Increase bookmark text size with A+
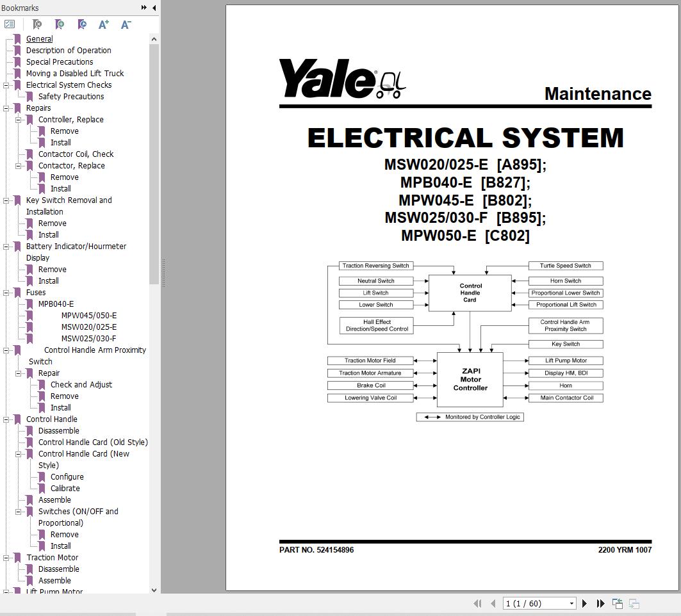Viewport: 681px width, 616px height. [104, 25]
